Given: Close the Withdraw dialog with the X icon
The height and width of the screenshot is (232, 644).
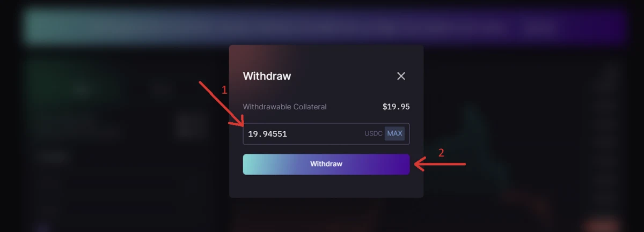Looking at the screenshot, I should (x=401, y=76).
